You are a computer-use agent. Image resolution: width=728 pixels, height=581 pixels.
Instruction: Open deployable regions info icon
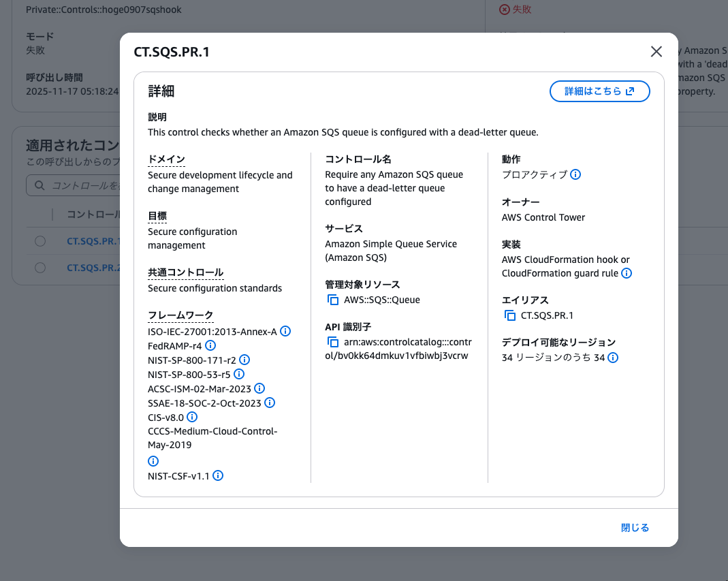612,357
